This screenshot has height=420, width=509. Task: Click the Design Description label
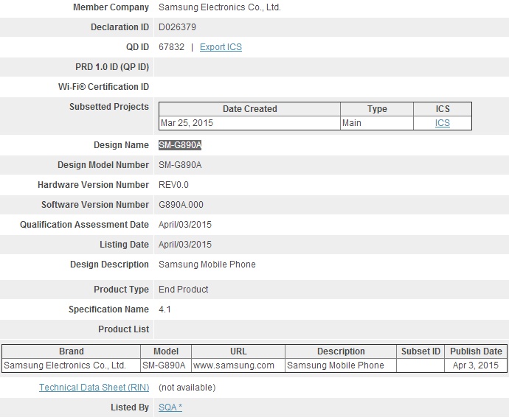[x=110, y=265]
